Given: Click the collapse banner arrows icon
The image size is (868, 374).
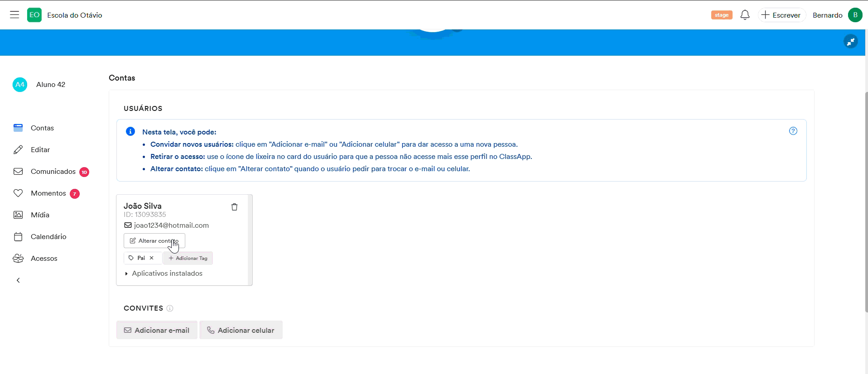Looking at the screenshot, I should [x=850, y=42].
